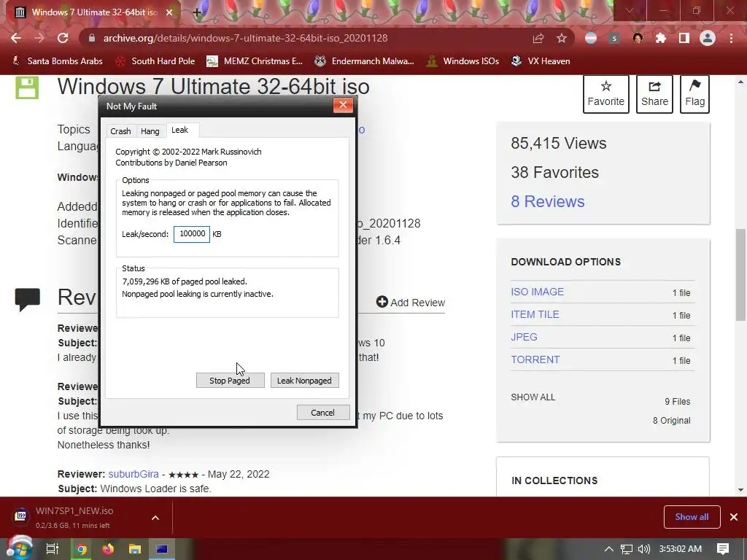Click the taskbar clock showing 3:53:02 AM
This screenshot has height=560, width=747.
click(681, 549)
